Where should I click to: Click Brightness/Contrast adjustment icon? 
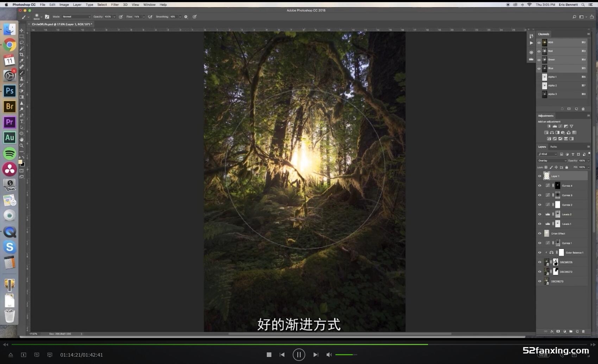(x=549, y=126)
